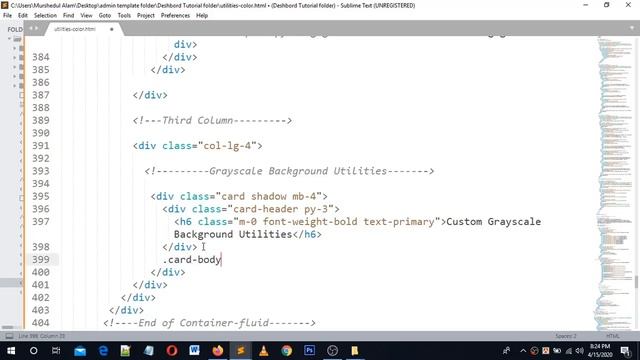Image resolution: width=640 pixels, height=360 pixels.
Task: Switch to Firefox in taskbar
Action: click(x=218, y=351)
